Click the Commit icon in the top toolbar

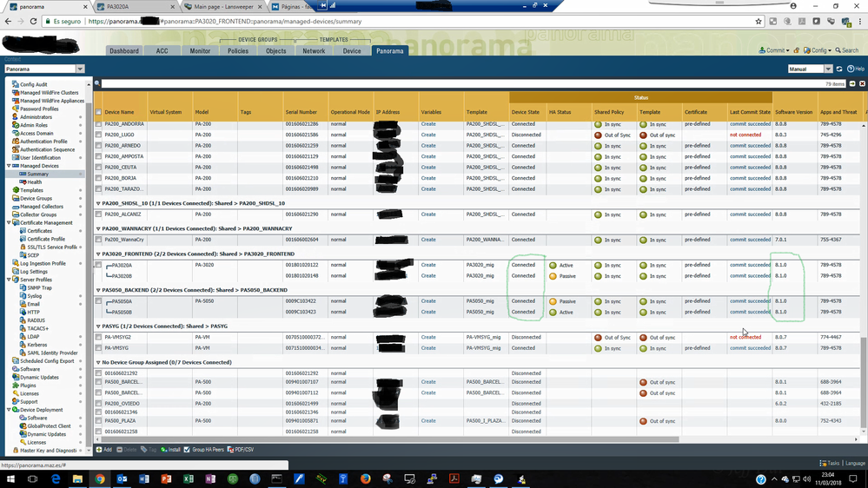point(762,50)
